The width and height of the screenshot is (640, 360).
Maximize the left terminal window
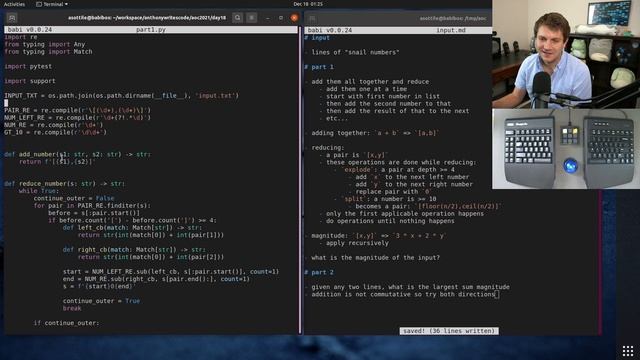pyautogui.click(x=281, y=18)
